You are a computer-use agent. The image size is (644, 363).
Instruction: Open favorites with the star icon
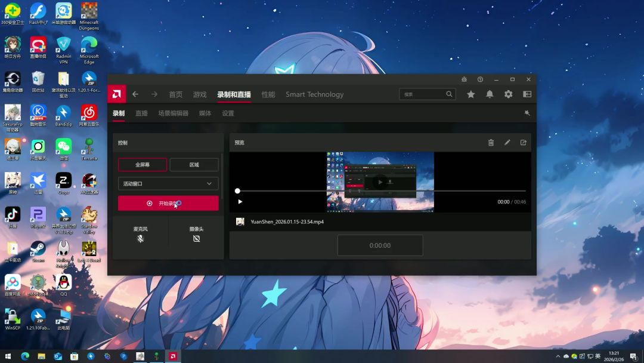point(470,94)
